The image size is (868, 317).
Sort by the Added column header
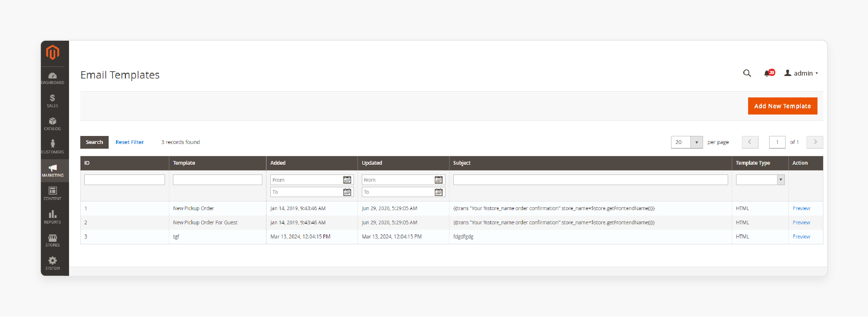pyautogui.click(x=312, y=163)
